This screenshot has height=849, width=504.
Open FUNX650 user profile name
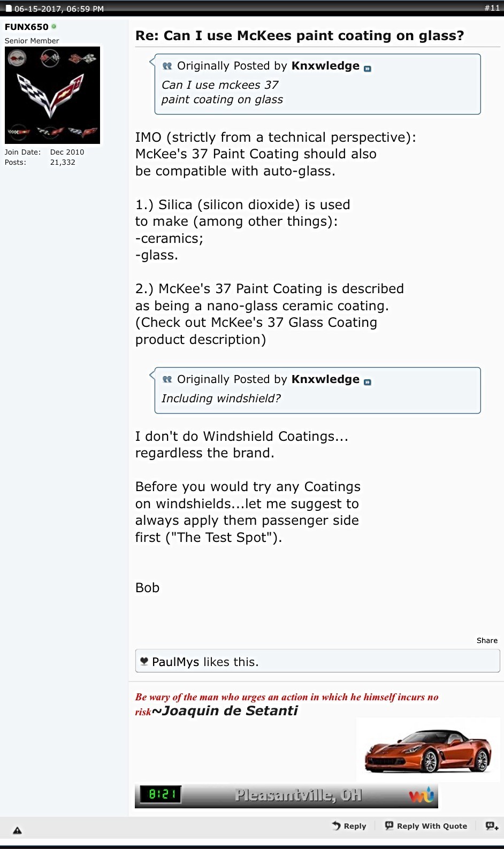point(27,27)
